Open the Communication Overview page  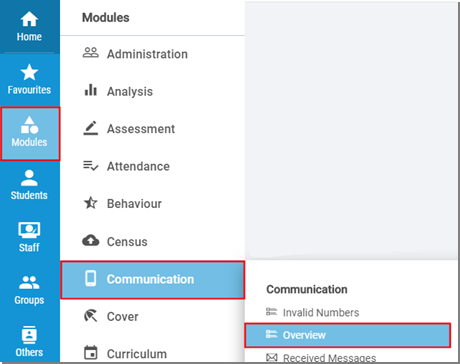(347, 335)
